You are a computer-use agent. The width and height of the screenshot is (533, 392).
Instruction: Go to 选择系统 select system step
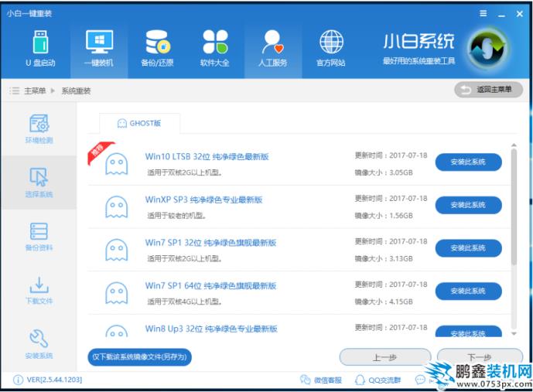[39, 182]
